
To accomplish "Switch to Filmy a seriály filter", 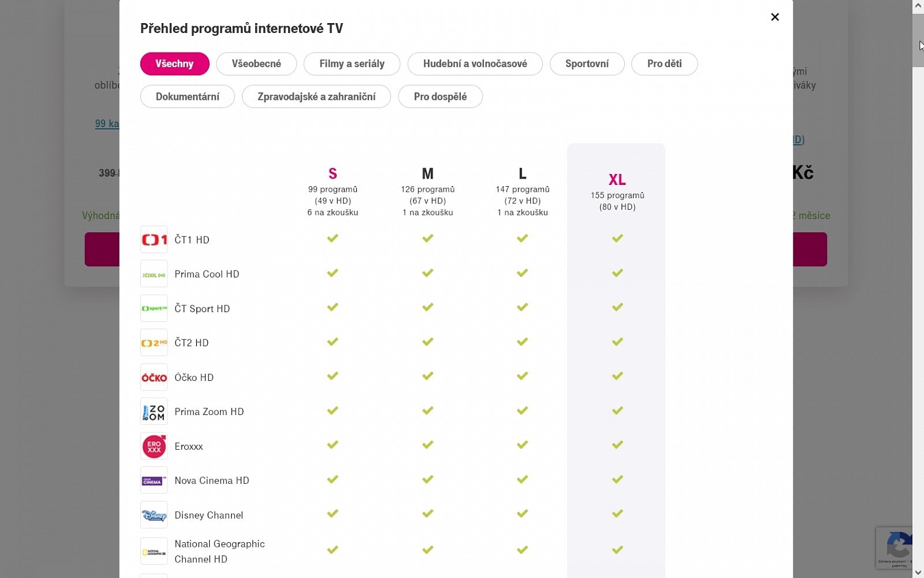I will (x=352, y=64).
